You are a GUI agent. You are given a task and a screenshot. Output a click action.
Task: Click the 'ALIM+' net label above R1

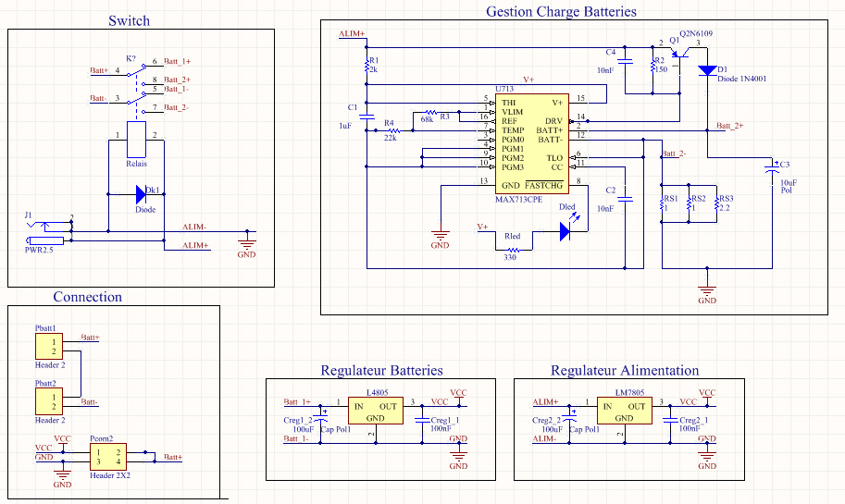352,34
